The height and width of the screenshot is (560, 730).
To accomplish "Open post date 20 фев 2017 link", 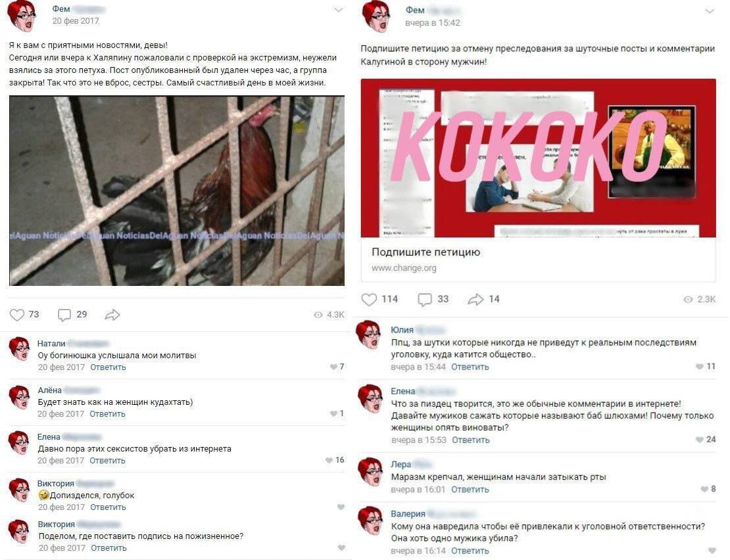I will click(76, 21).
